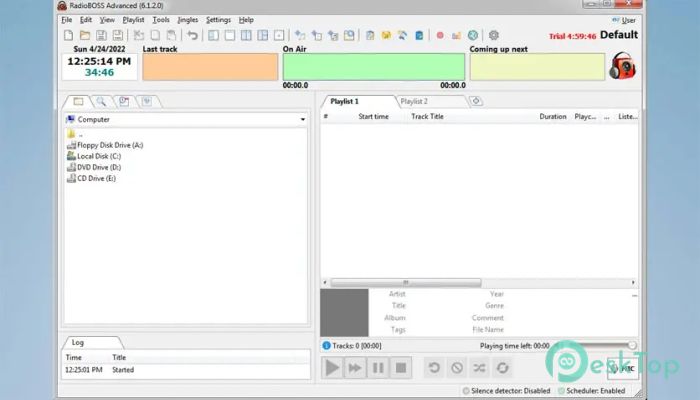Collapse the track info panel dash button
Viewport: 700px width, 400px height.
click(634, 296)
